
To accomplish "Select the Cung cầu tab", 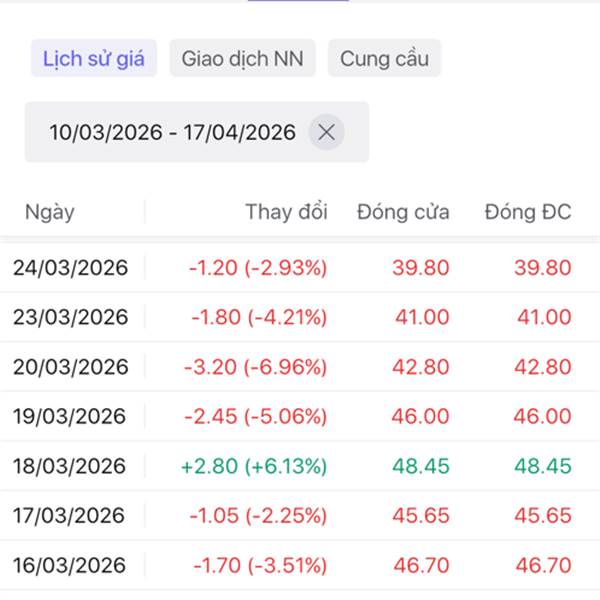I will 384,58.
